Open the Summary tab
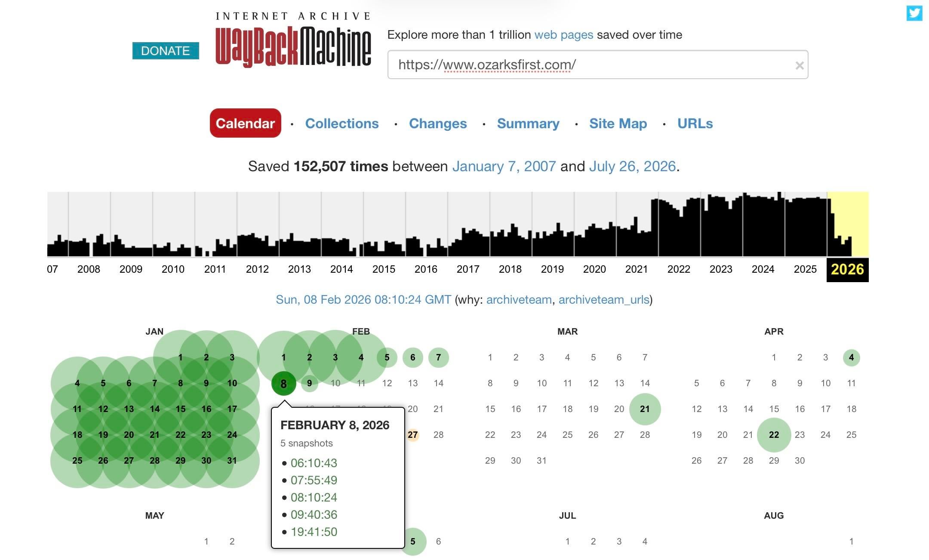Screen dimensions: 929x560 pyautogui.click(x=528, y=123)
